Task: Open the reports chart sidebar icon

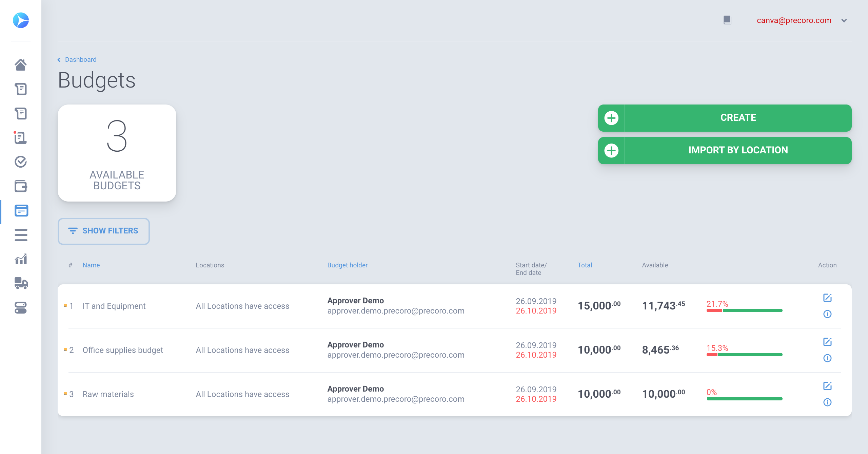Action: (21, 259)
